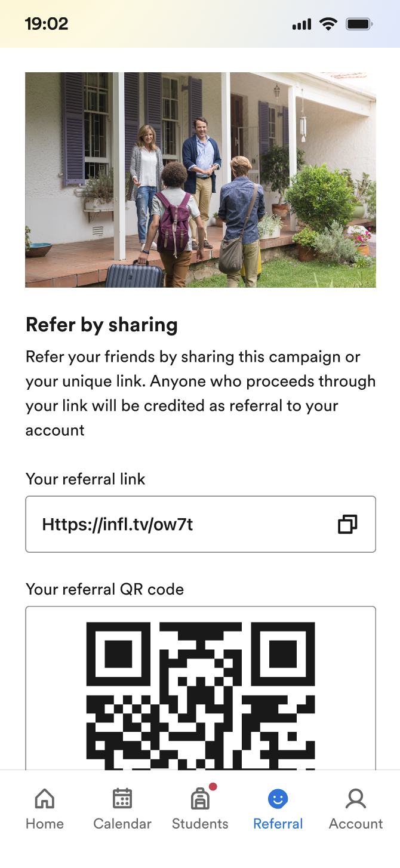Tap the referral QR code image
The width and height of the screenshot is (400, 868).
pyautogui.click(x=201, y=692)
